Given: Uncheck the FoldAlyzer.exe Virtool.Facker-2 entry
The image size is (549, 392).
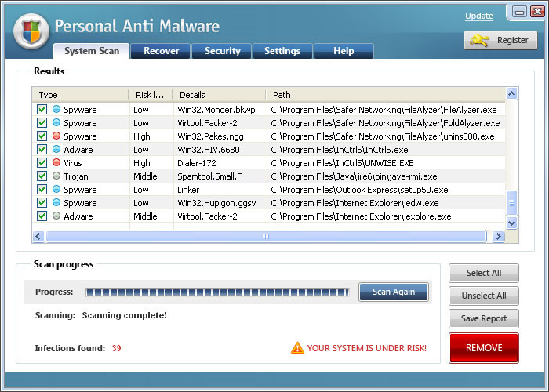Looking at the screenshot, I should click(x=42, y=122).
